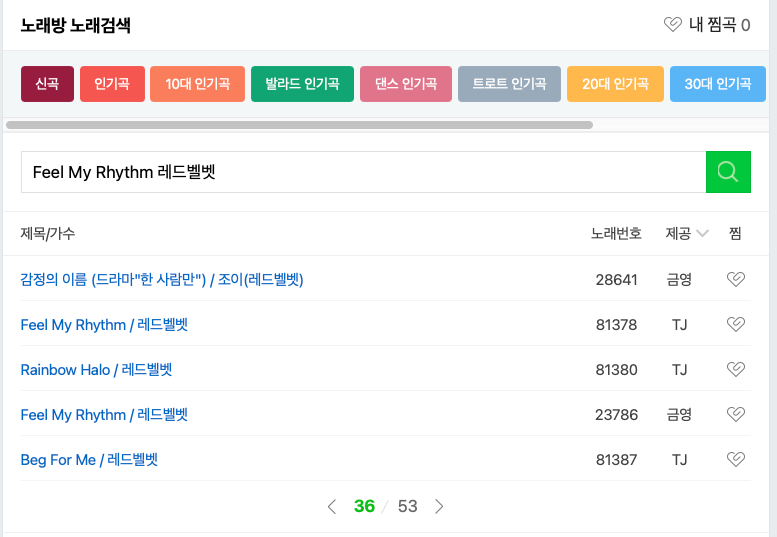This screenshot has height=537, width=777.
Task: Click total page count 53
Action: [407, 506]
